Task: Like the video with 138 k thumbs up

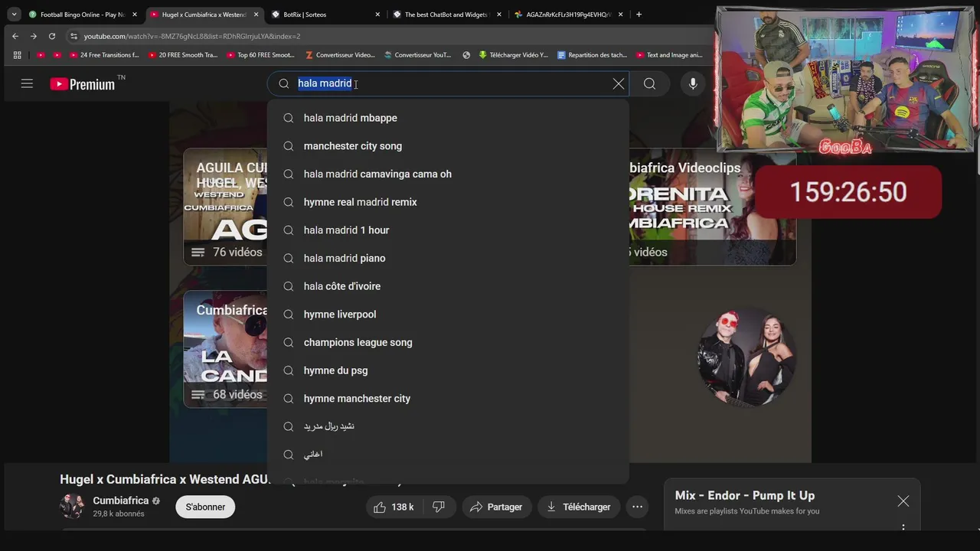Action: 394,507
